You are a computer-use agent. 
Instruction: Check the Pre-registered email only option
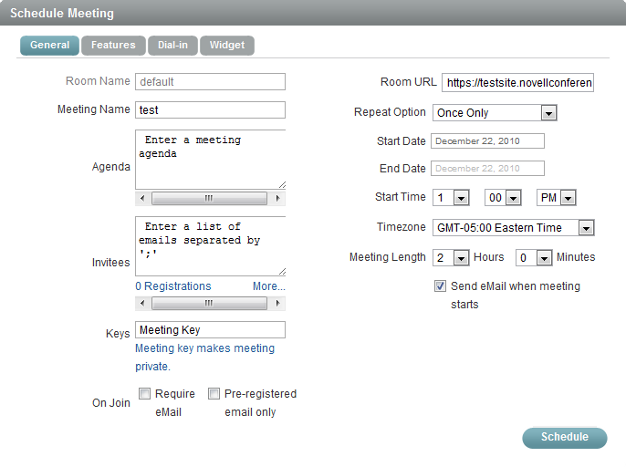click(x=214, y=394)
